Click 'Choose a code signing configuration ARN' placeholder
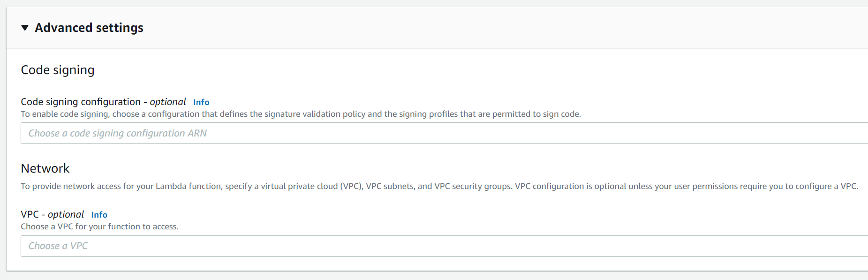868x280 pixels. [x=118, y=133]
